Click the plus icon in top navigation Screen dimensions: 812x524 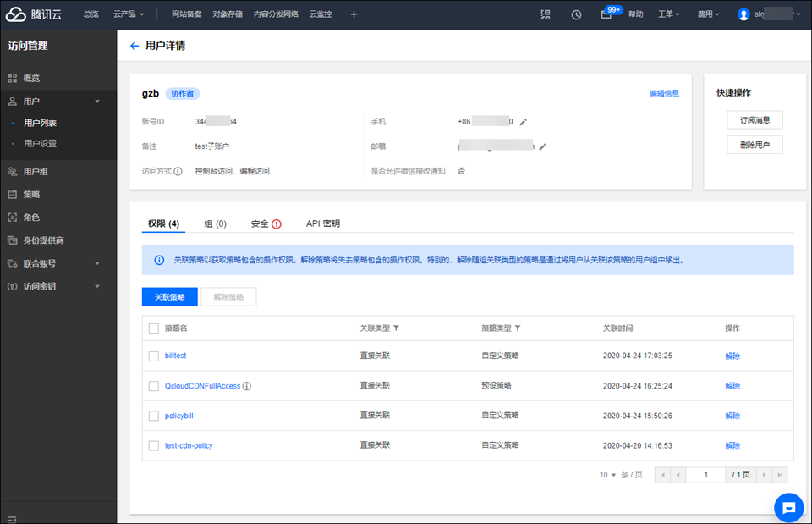point(354,14)
